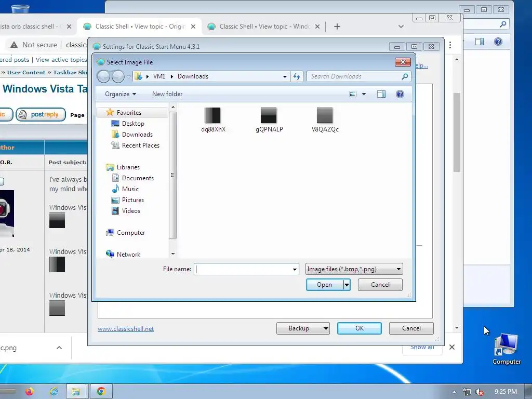Select the dq88XhX image file
Image resolution: width=532 pixels, height=399 pixels.
[212, 120]
